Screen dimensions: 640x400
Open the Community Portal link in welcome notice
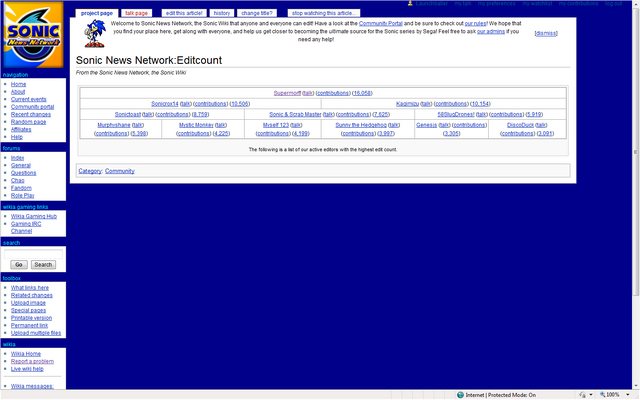coord(380,24)
